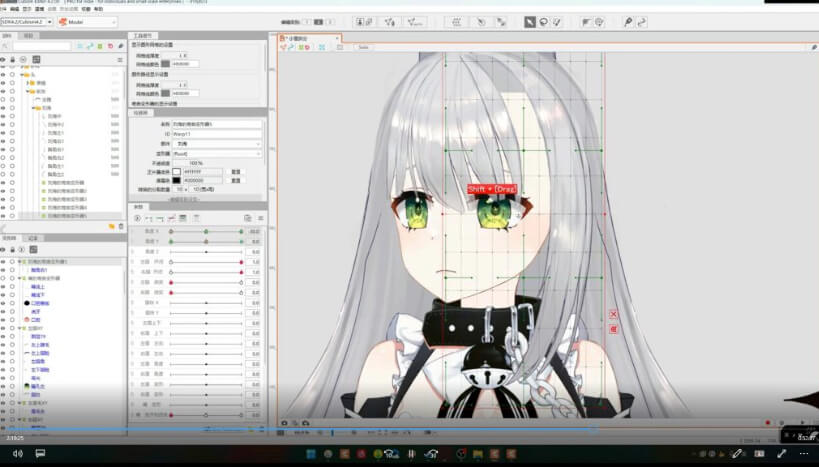Select the open canvas document tab
The width and height of the screenshot is (819, 467).
click(x=308, y=38)
